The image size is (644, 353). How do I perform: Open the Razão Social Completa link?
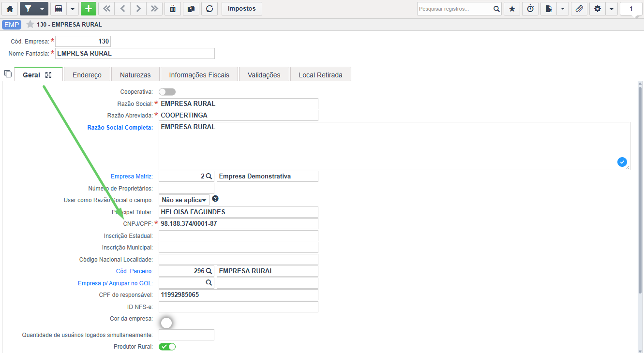point(120,128)
